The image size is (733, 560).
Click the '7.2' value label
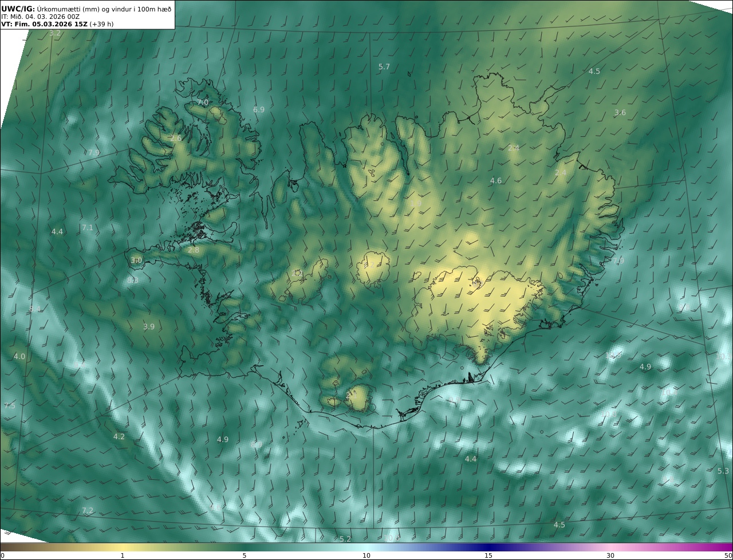pos(87,511)
